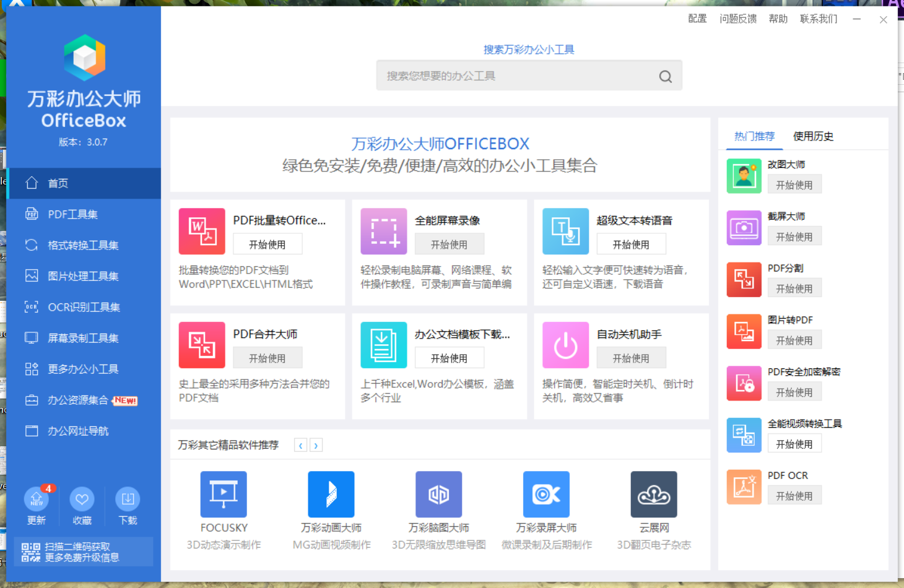This screenshot has width=904, height=588.
Task: Click 开始使用 for PDF OCR
Action: (794, 496)
